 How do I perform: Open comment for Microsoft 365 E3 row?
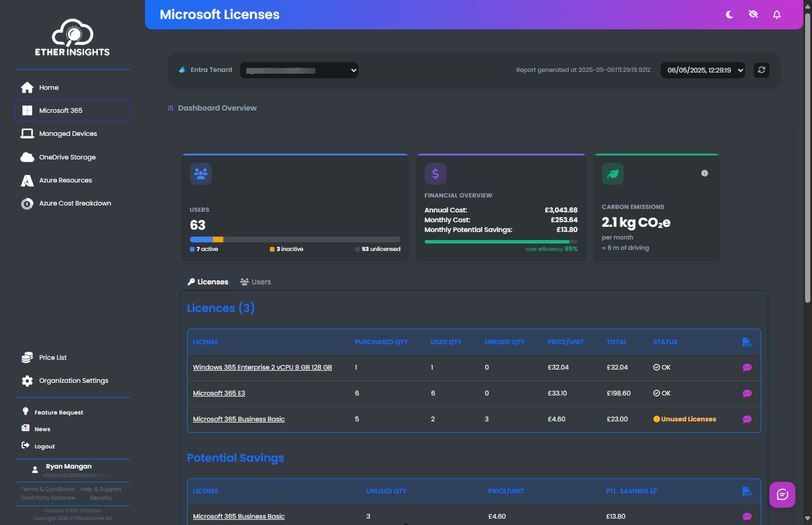click(747, 393)
